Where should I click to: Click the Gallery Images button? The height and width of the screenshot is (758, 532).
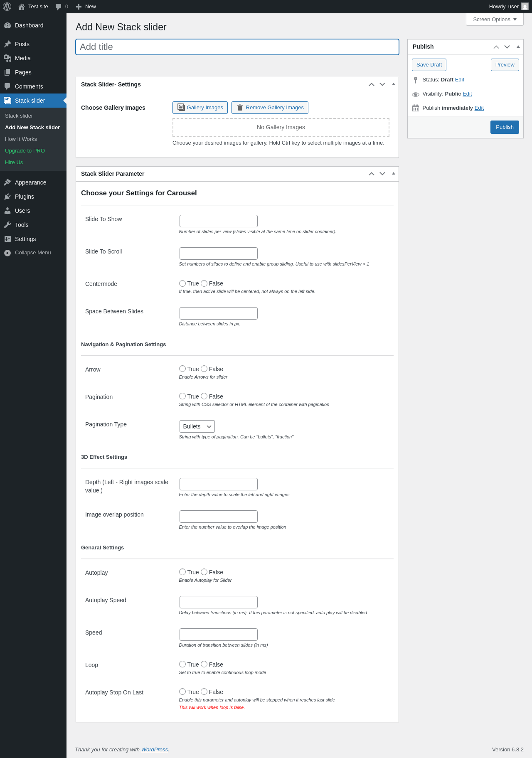[200, 108]
